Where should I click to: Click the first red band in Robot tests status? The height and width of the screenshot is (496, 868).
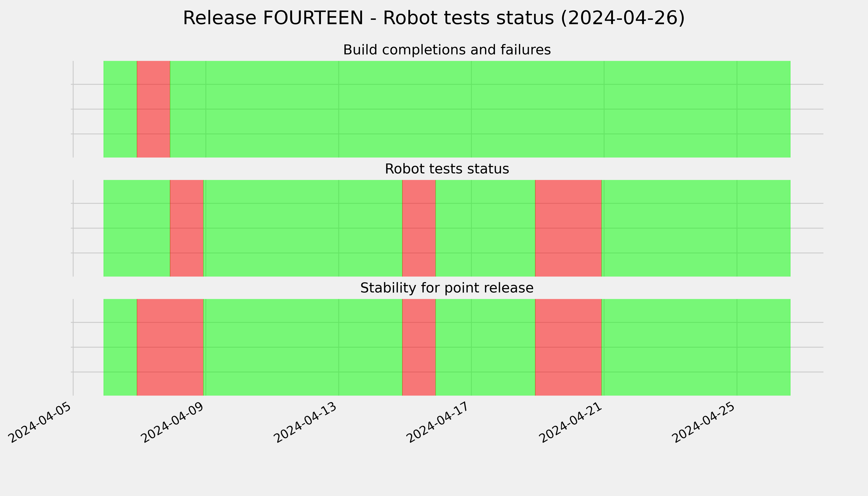point(187,228)
